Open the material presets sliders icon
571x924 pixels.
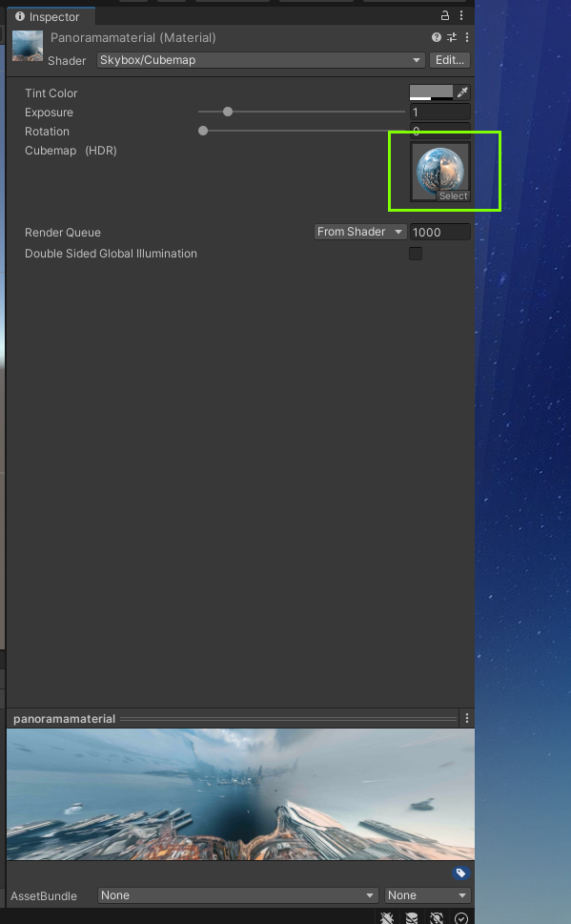[x=452, y=37]
